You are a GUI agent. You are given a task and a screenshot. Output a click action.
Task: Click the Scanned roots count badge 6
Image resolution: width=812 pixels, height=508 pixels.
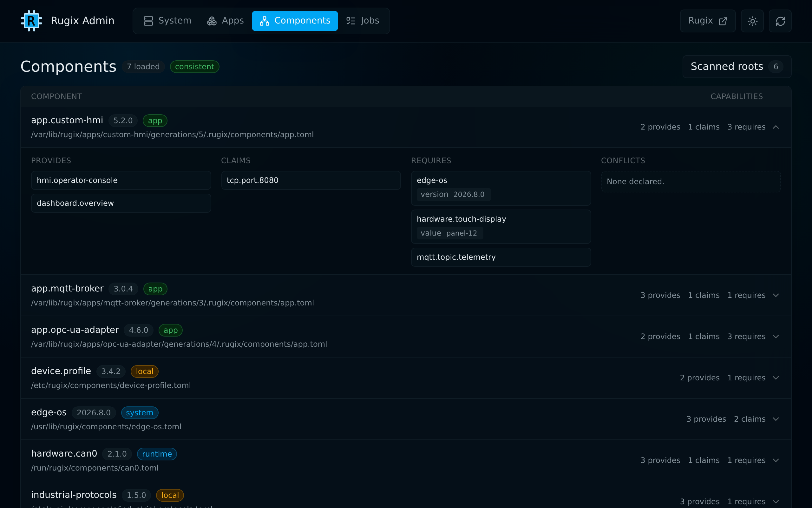(x=776, y=67)
